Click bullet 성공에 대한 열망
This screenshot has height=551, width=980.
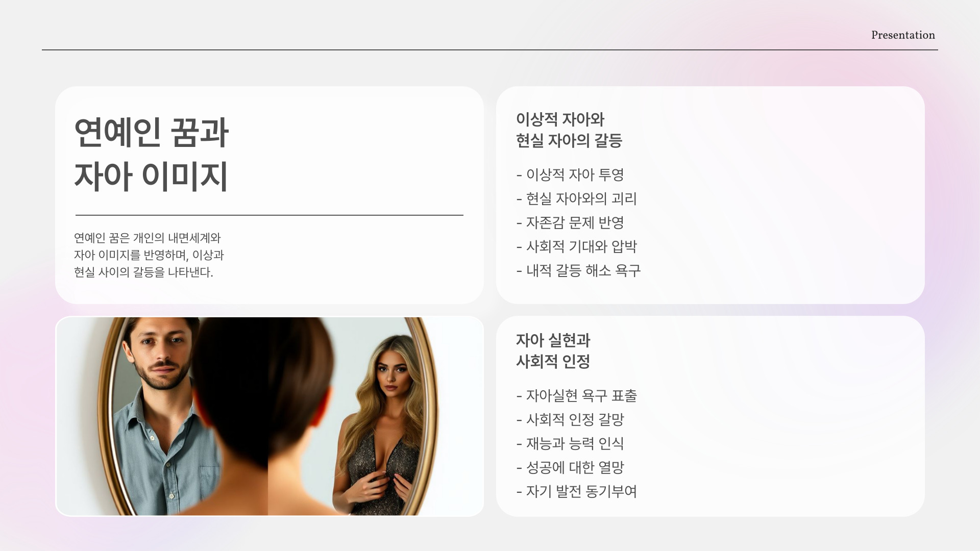(x=570, y=468)
